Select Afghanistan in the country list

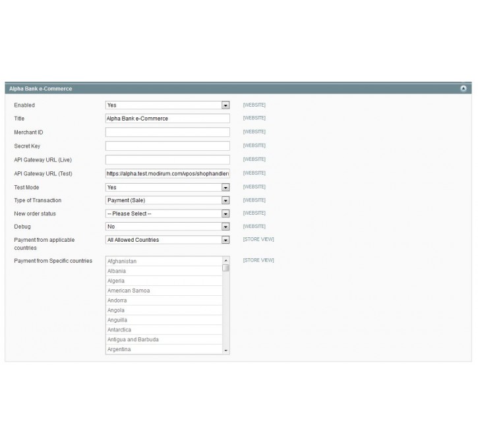[x=164, y=262]
